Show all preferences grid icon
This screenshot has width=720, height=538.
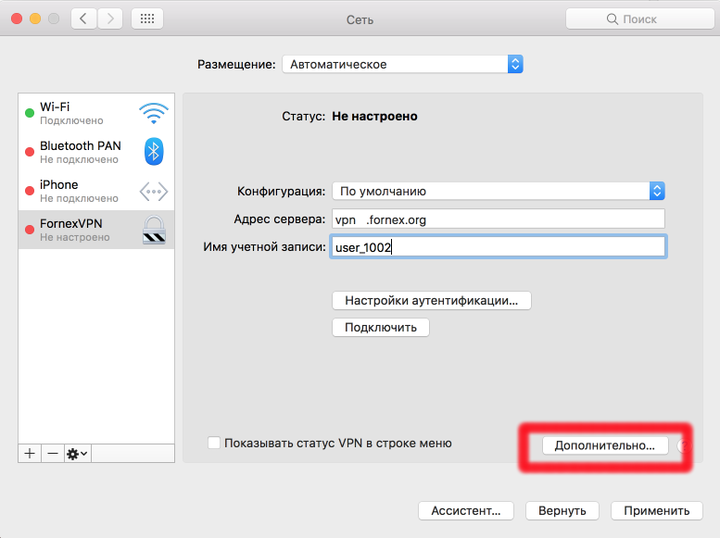pyautogui.click(x=147, y=19)
